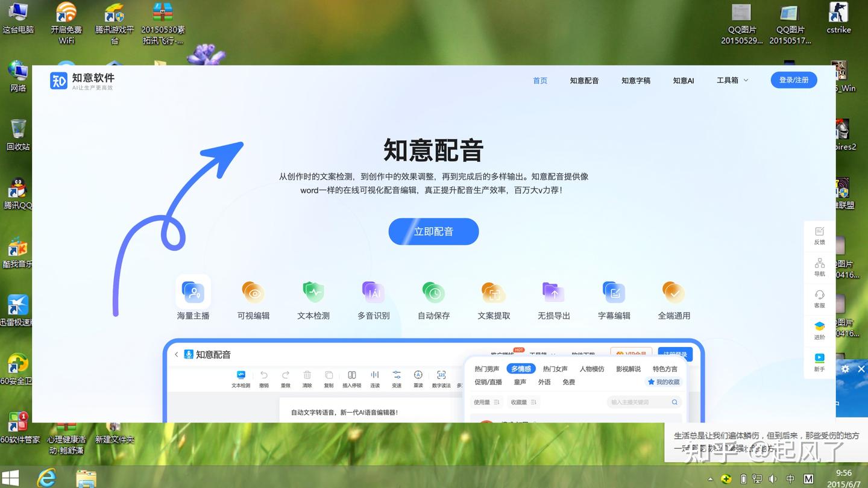Select the 童声 voice tab

pyautogui.click(x=520, y=382)
